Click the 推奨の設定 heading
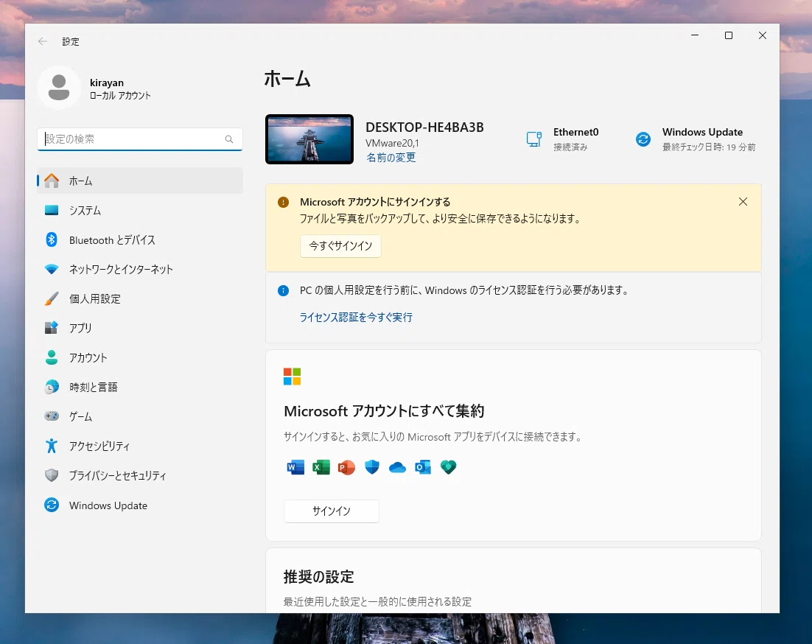 319,577
